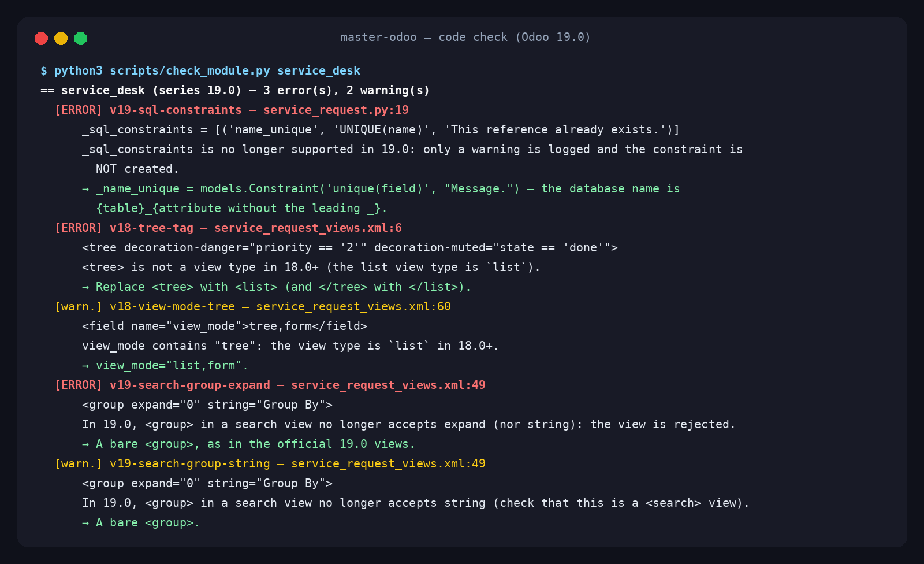Click the green maximize window button
This screenshot has height=564, width=924.
(x=81, y=38)
